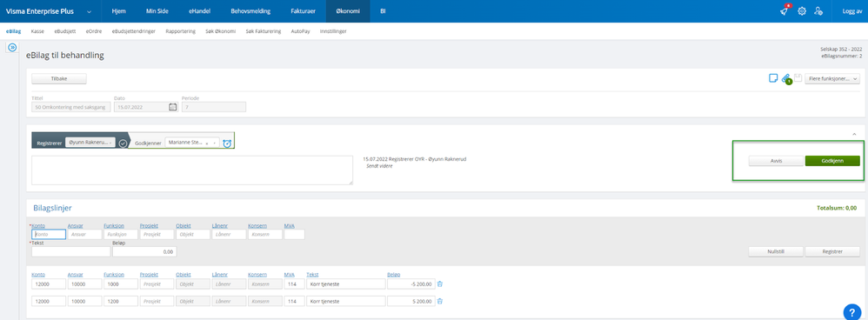Remove Marianne Ste... from Godkjenner

[x=206, y=143]
